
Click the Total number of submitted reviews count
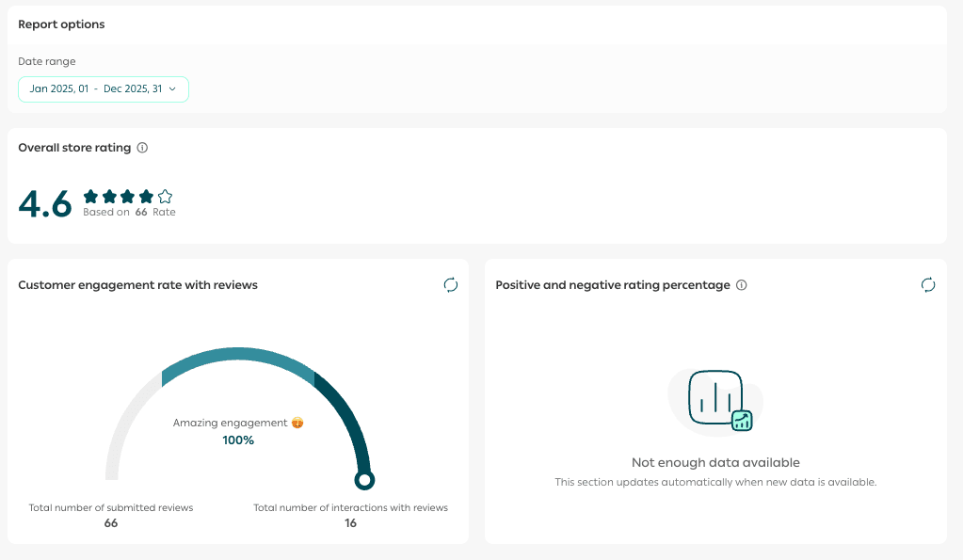111,523
